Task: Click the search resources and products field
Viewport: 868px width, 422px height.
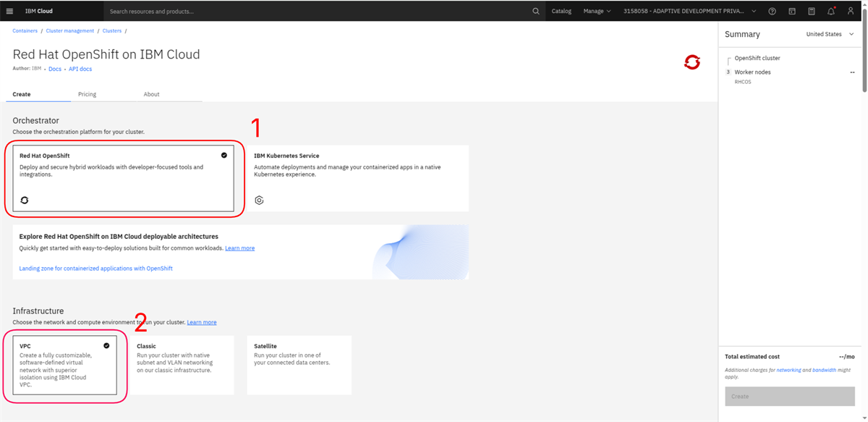Action: click(317, 12)
